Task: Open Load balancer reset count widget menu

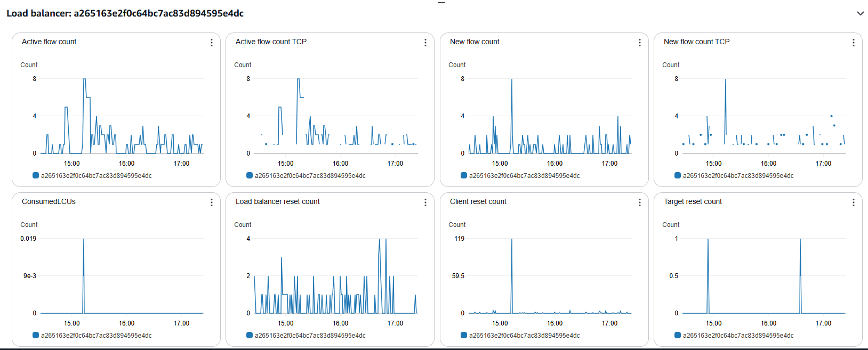Action: coord(425,202)
